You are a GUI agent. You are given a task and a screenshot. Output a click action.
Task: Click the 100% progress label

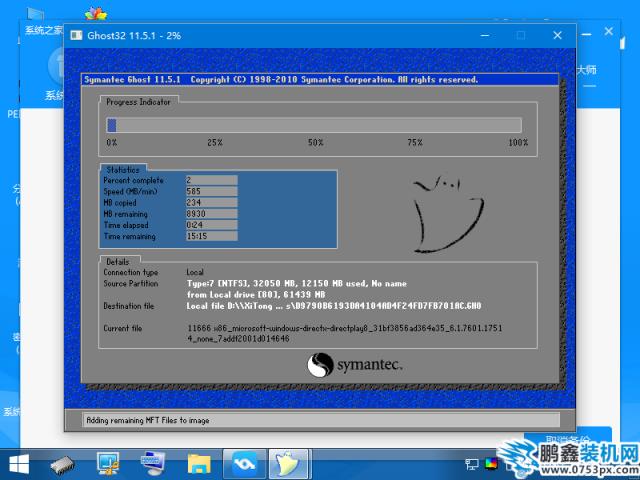tap(518, 142)
